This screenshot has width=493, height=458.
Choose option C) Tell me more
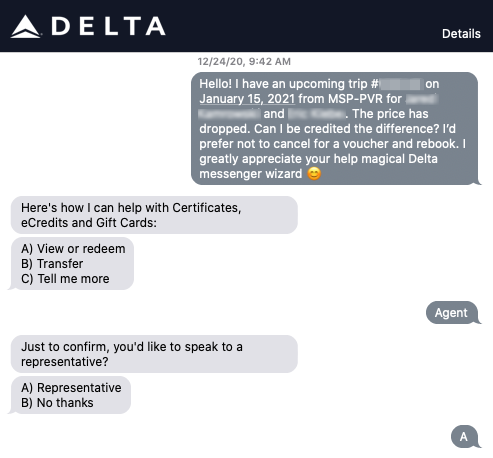[65, 279]
